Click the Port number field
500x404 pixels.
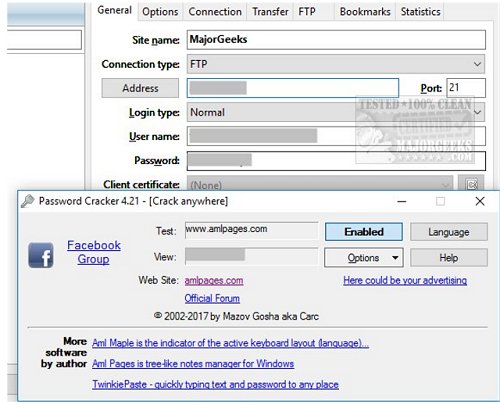tap(466, 88)
